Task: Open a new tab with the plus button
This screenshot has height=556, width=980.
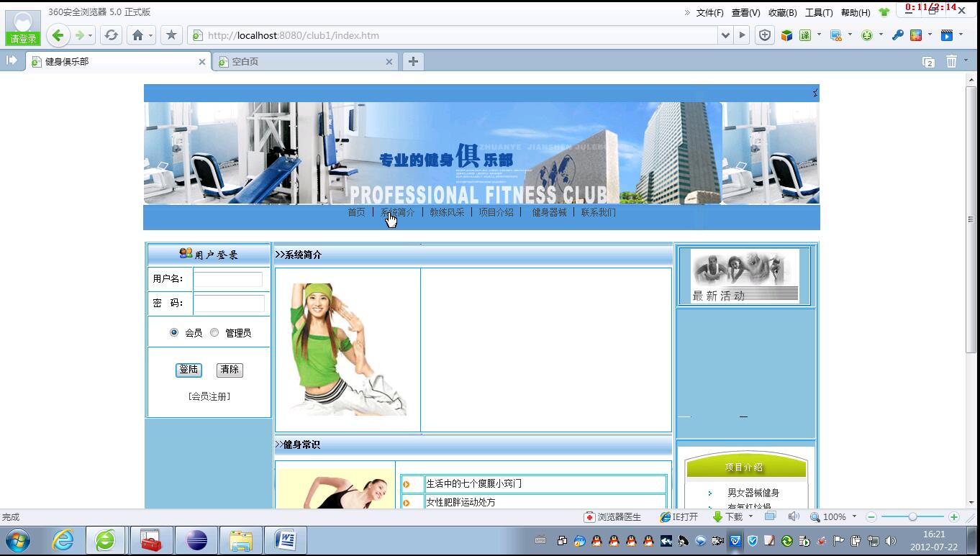Action: [x=413, y=62]
